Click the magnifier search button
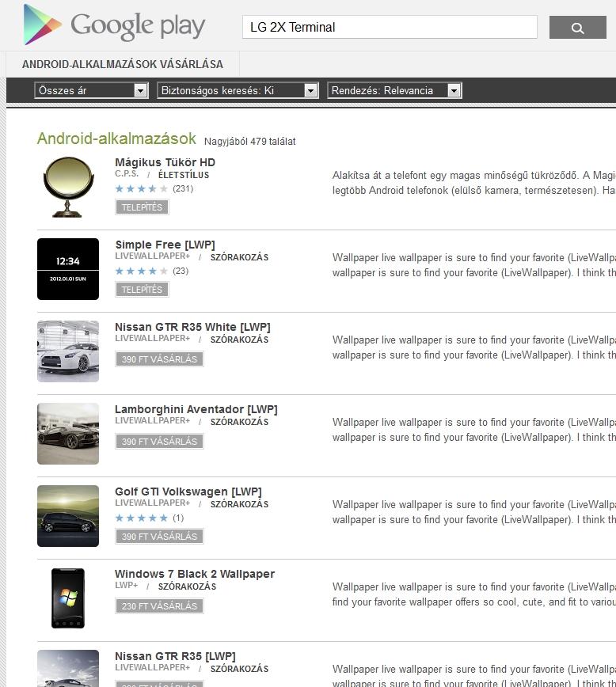Image resolution: width=616 pixels, height=687 pixels. pos(577,28)
